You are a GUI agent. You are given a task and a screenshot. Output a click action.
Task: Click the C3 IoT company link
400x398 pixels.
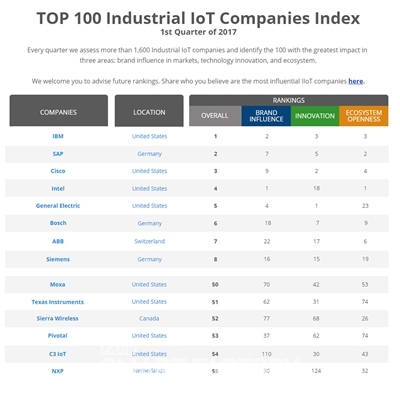(x=58, y=354)
